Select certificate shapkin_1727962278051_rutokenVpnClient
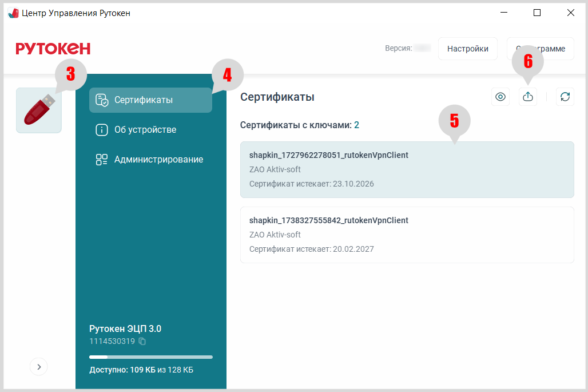Image resolution: width=588 pixels, height=392 pixels. [407, 169]
